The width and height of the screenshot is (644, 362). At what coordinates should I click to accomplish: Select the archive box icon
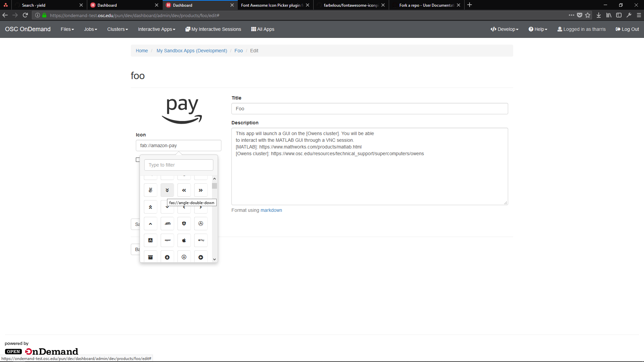click(x=150, y=257)
